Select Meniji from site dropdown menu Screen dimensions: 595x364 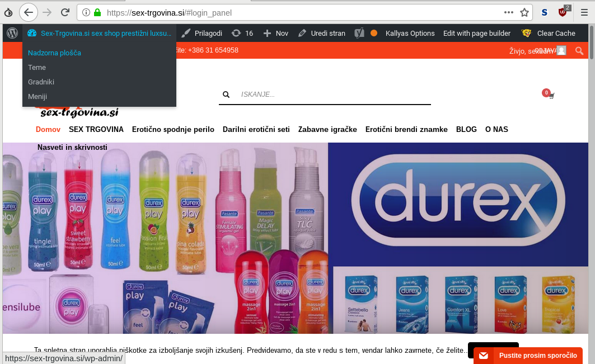click(x=38, y=96)
